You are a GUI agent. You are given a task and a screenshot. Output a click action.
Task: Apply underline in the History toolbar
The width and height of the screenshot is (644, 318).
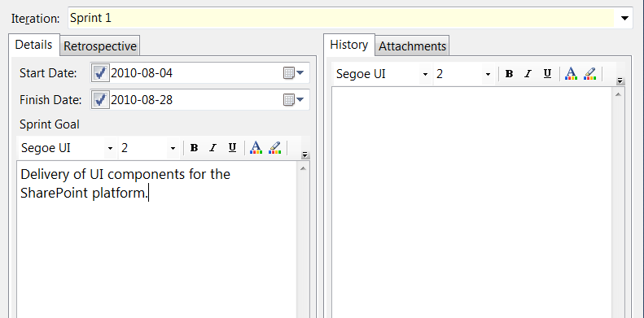(x=547, y=74)
